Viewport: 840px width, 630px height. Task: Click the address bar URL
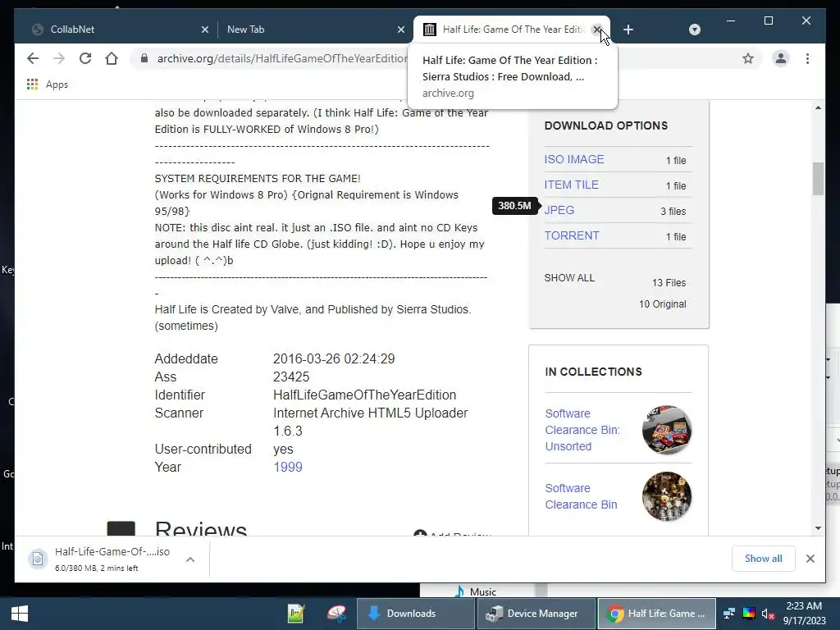tap(282, 58)
